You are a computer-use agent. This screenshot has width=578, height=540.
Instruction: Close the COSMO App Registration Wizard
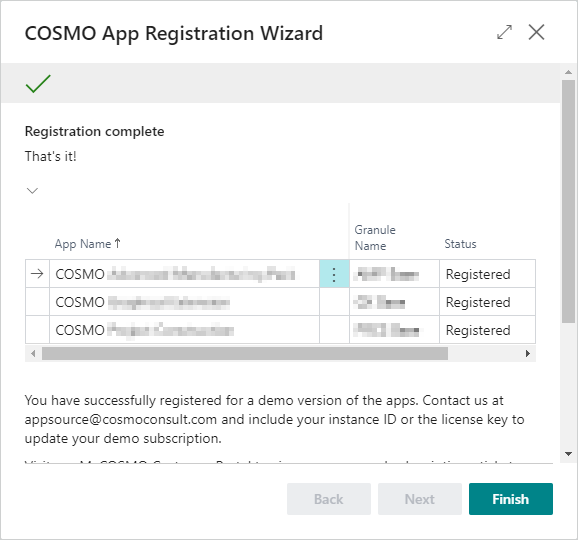click(x=536, y=32)
